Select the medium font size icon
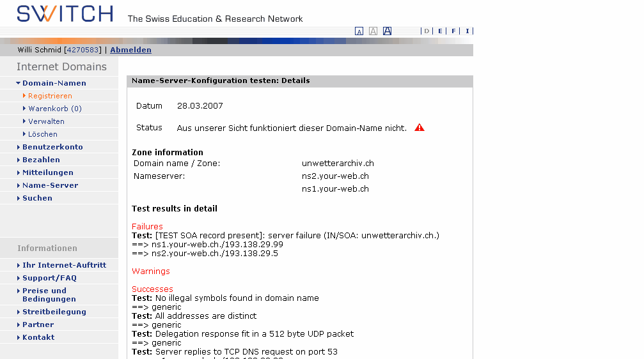This screenshot has width=644, height=359. (373, 31)
